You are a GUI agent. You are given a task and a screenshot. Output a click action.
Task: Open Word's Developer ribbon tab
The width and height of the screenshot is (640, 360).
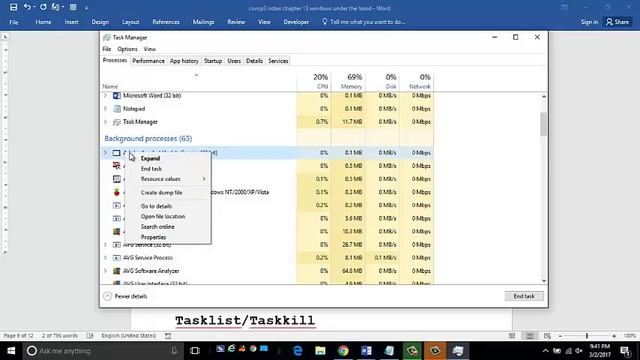(x=296, y=22)
